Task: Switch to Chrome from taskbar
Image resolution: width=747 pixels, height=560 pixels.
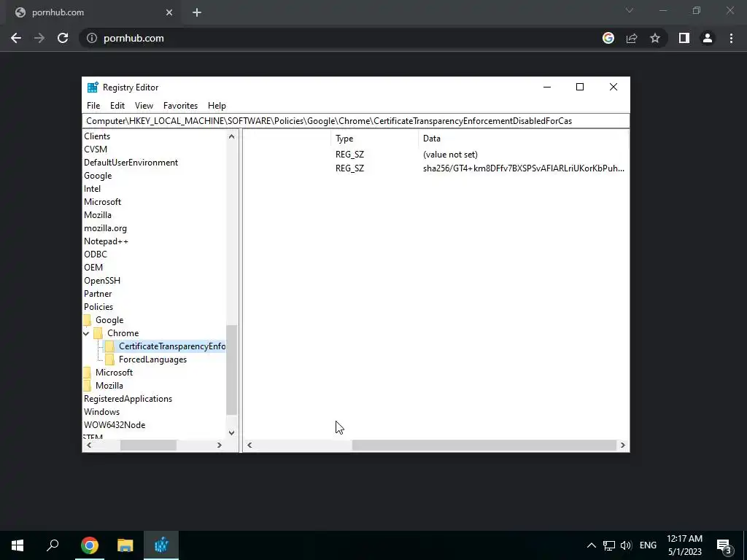Action: [x=90, y=545]
